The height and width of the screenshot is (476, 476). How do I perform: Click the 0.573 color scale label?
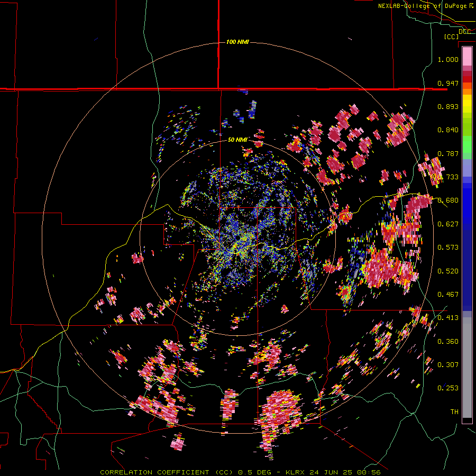tap(448, 248)
